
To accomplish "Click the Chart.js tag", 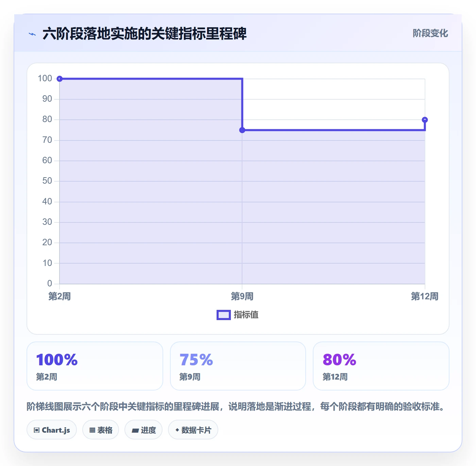I will (x=52, y=430).
